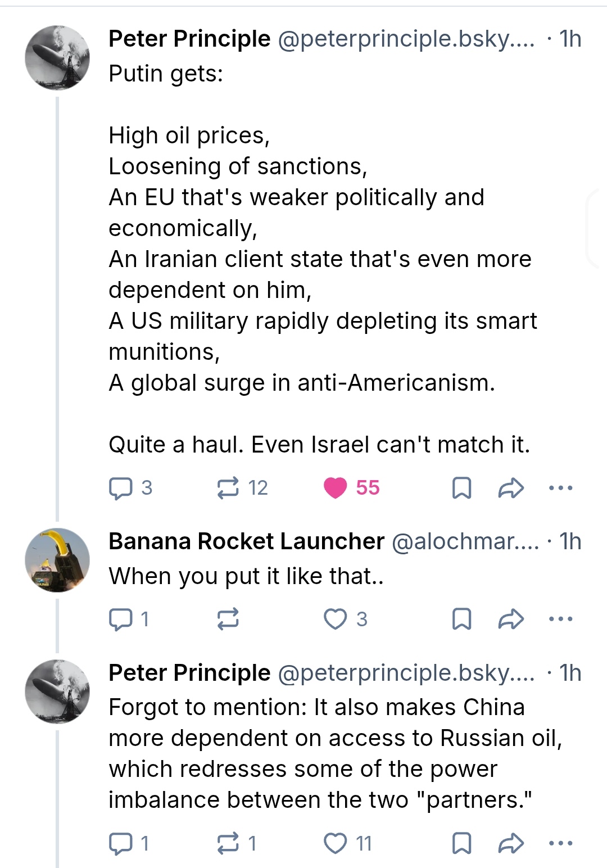Screen dimensions: 607x868
Task: Share Banana Rocket Launcher's reply
Action: pos(511,619)
